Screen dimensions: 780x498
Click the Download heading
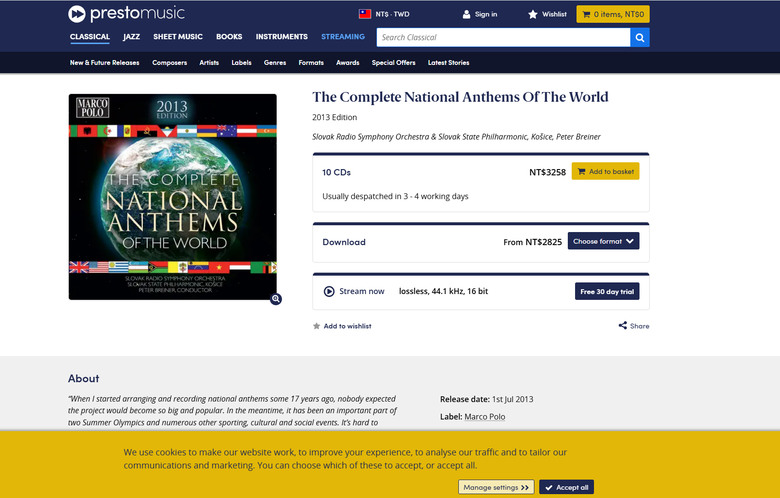(344, 242)
